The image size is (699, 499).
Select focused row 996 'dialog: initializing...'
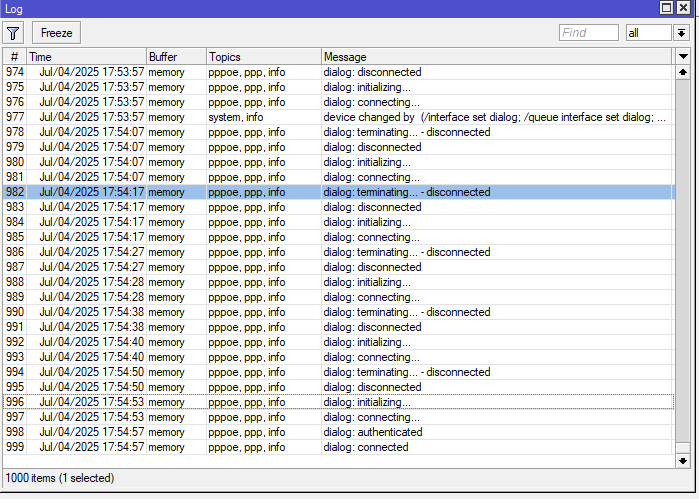click(x=338, y=402)
